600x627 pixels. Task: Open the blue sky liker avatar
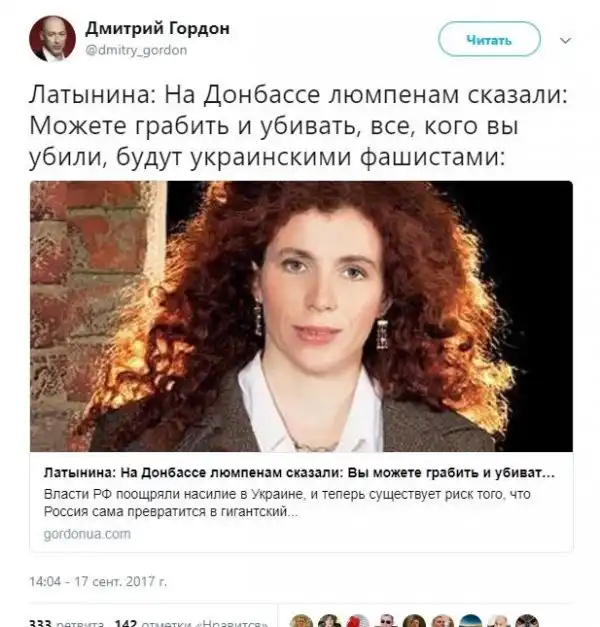[x=471, y=621]
